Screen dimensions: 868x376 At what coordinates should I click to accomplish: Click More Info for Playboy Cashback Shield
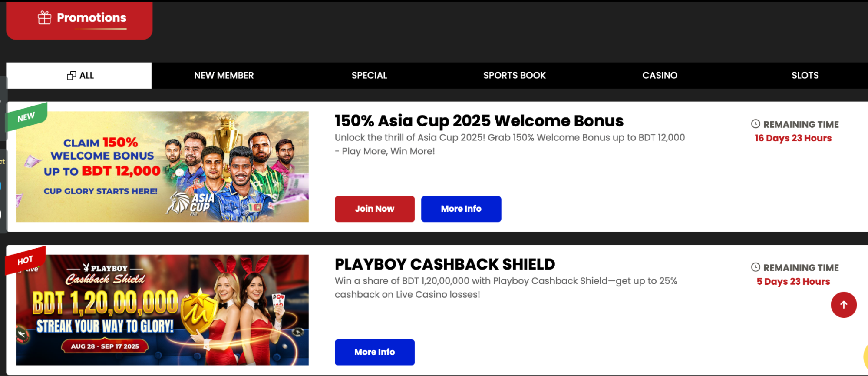pos(374,352)
